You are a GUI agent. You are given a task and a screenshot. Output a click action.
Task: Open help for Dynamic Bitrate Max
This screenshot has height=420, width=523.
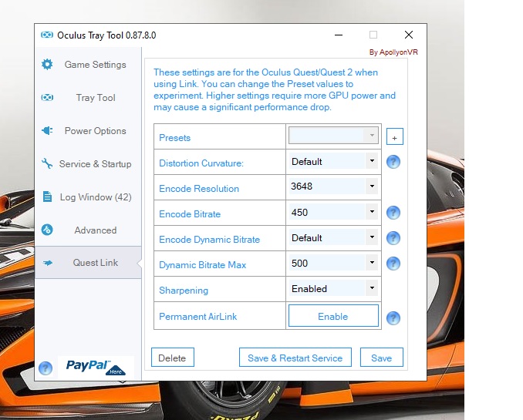pos(393,264)
